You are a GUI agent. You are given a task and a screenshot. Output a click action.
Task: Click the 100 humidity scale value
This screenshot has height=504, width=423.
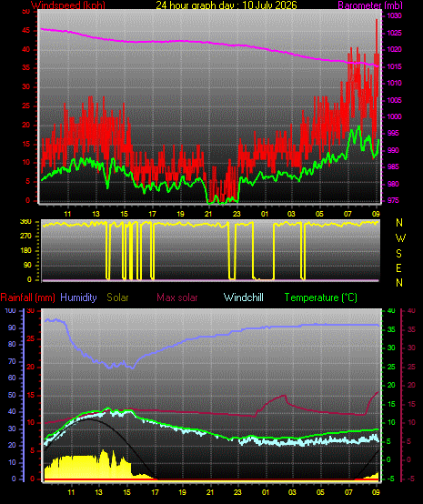pos(10,310)
